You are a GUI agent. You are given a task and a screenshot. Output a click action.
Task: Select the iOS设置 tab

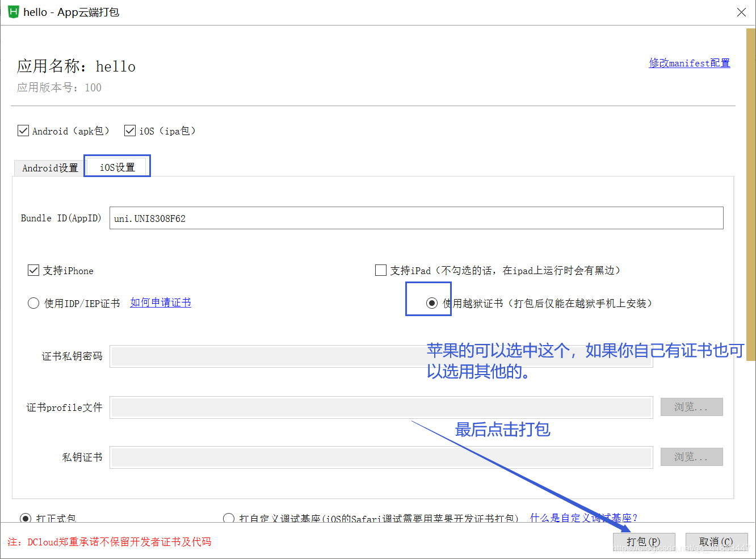coord(117,167)
